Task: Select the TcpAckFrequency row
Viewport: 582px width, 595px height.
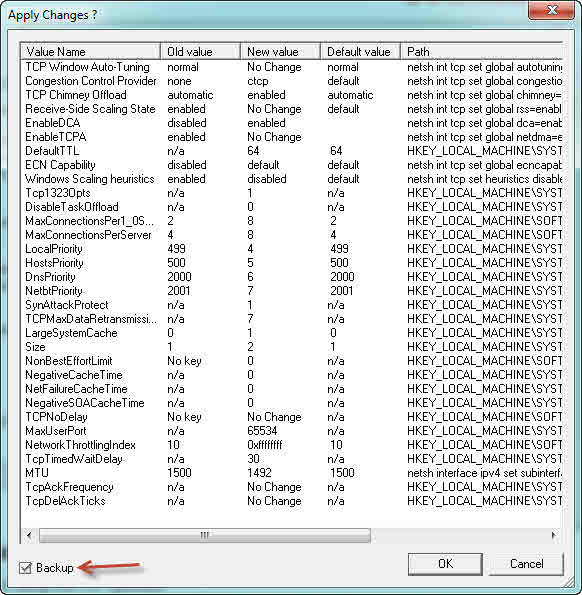Action: pos(291,487)
